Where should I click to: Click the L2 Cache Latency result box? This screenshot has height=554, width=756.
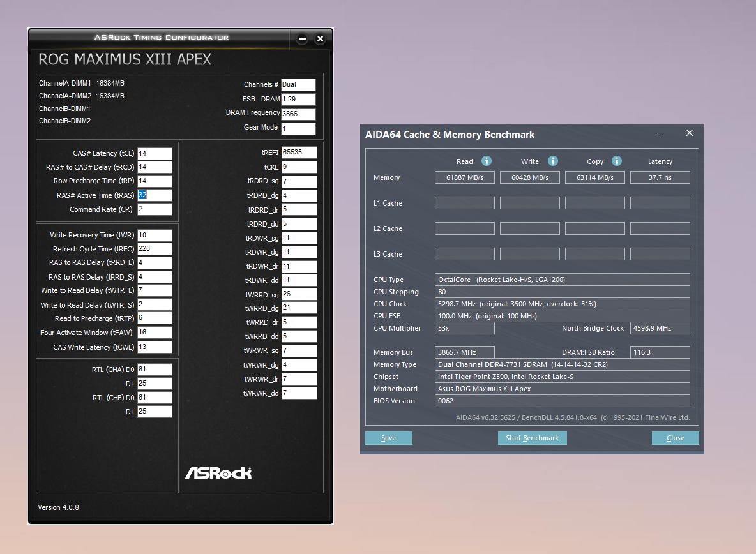660,228
